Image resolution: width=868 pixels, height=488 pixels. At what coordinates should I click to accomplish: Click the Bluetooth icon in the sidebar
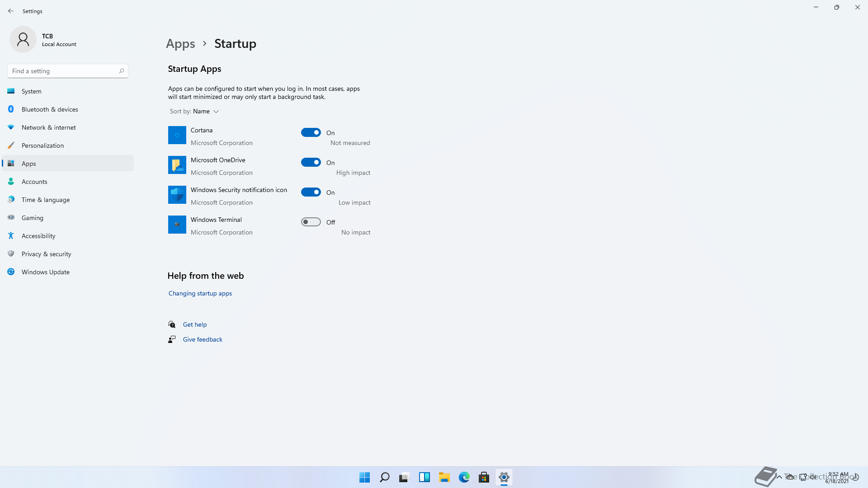pyautogui.click(x=11, y=109)
